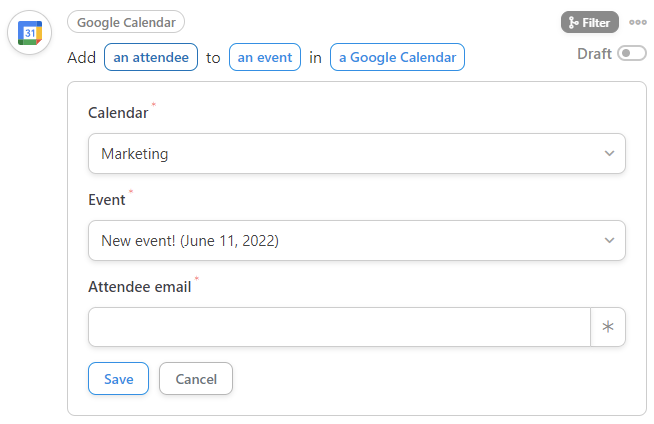
Task: Save the attendee action
Action: pyautogui.click(x=118, y=379)
